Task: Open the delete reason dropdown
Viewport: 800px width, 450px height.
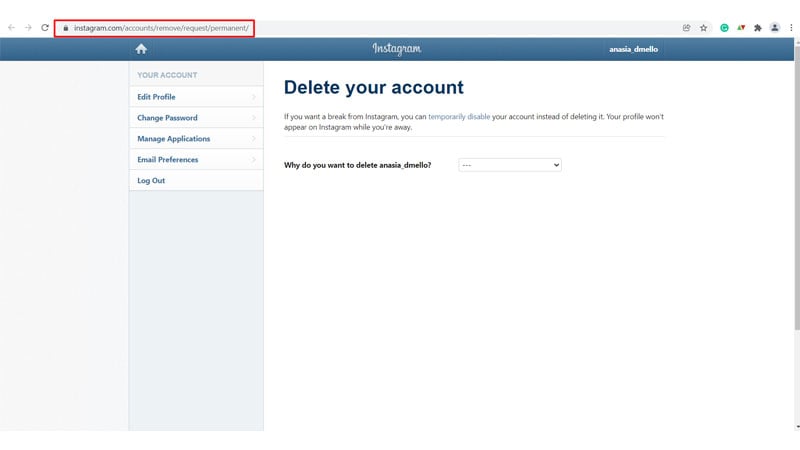Action: click(510, 165)
